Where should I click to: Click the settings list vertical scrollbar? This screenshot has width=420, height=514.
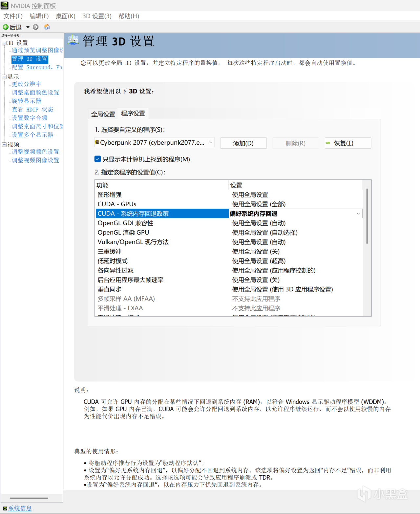[367, 216]
